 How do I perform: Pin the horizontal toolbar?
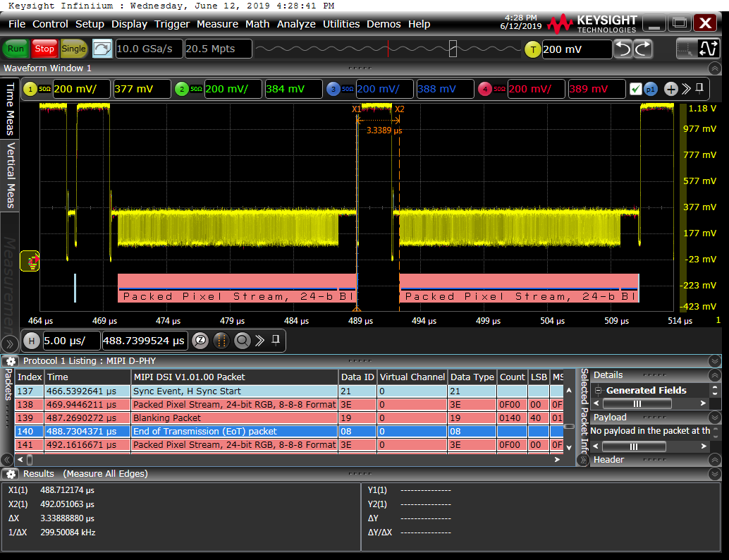276,340
